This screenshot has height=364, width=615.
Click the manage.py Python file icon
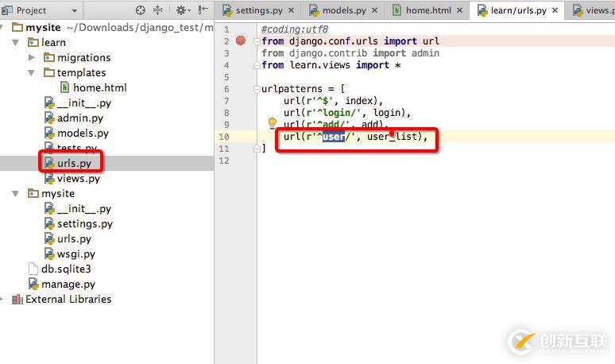[x=33, y=284]
